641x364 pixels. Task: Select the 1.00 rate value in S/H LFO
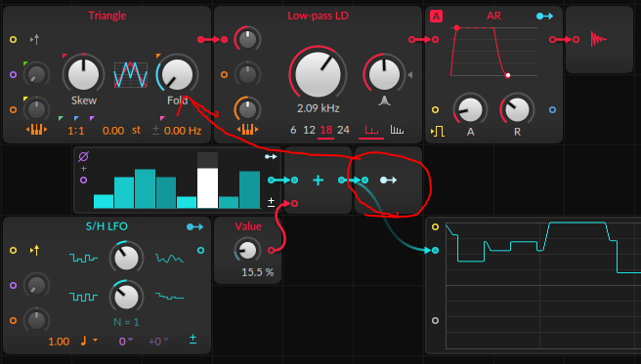click(x=59, y=342)
